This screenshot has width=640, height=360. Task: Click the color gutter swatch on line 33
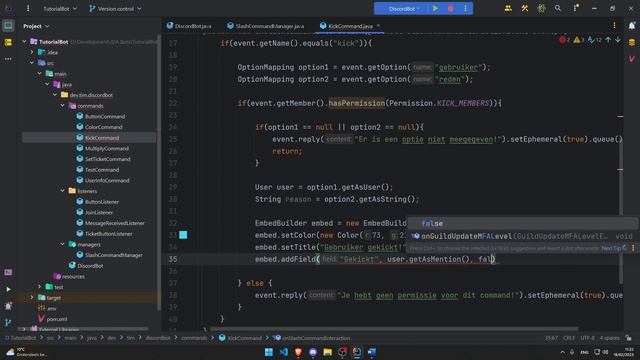pyautogui.click(x=183, y=235)
